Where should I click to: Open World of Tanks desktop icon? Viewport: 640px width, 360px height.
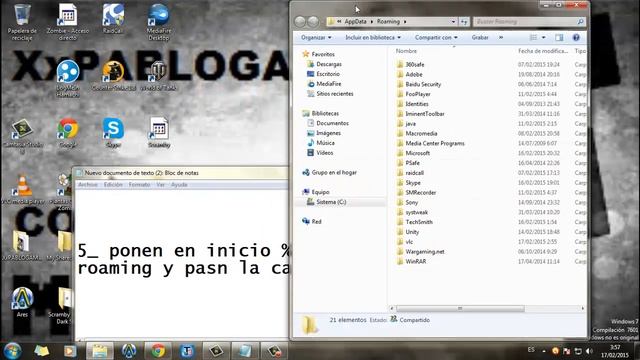[x=158, y=76]
